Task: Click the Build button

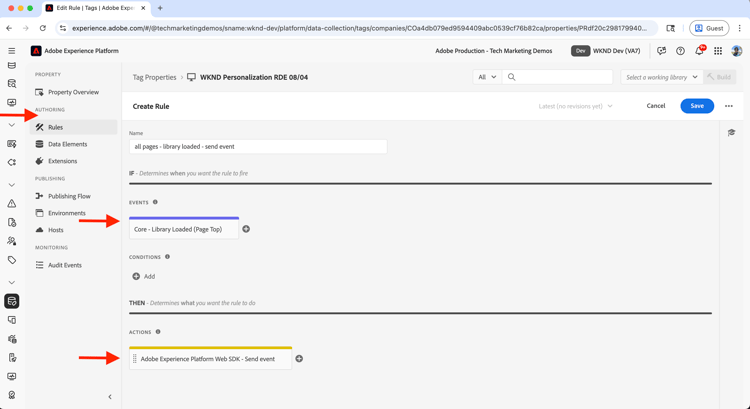Action: tap(719, 77)
